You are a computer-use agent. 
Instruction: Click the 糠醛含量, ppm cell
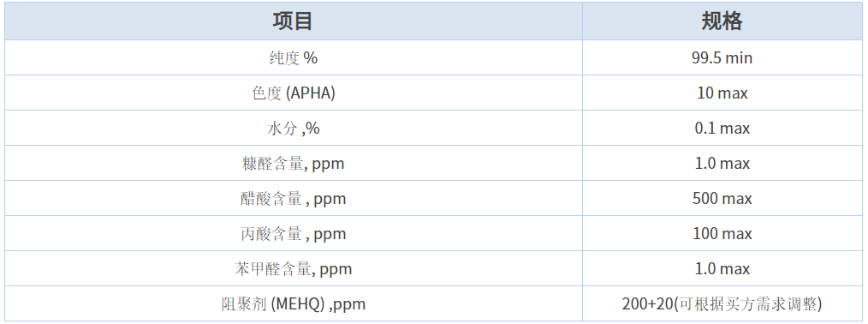(x=294, y=163)
